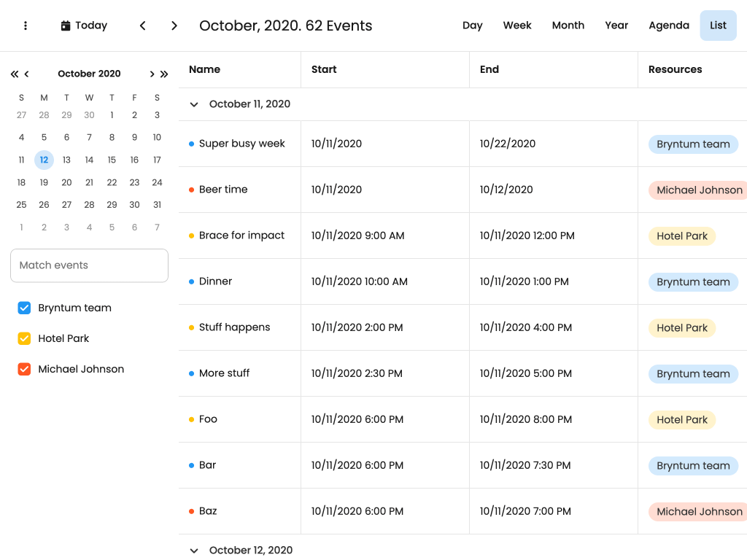The image size is (747, 560).
Task: Switch to the Month view
Action: pyautogui.click(x=568, y=26)
